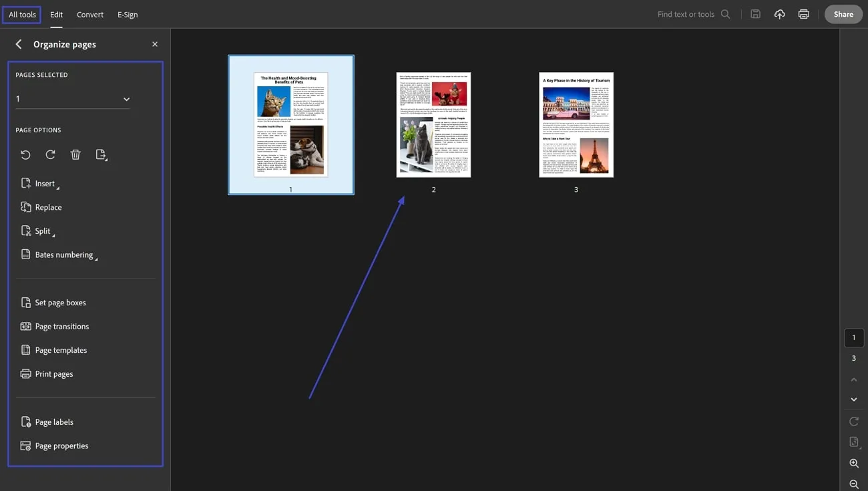Expand the Split options
Image resolution: width=868 pixels, height=491 pixels.
coord(38,231)
